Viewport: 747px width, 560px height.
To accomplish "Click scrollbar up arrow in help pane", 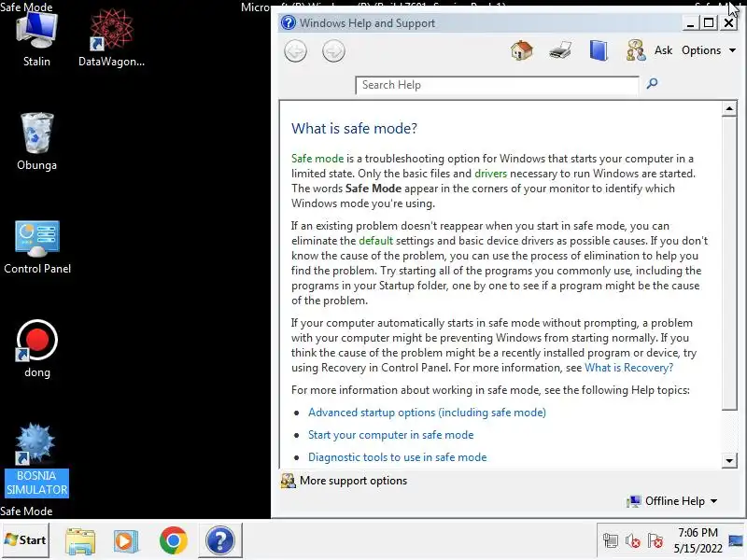I will point(729,108).
